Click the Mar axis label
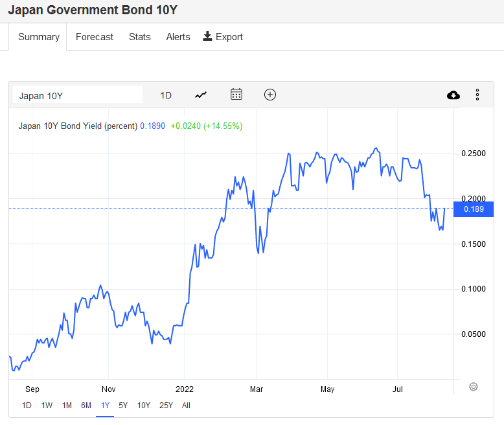The width and height of the screenshot is (504, 425). pos(257,389)
